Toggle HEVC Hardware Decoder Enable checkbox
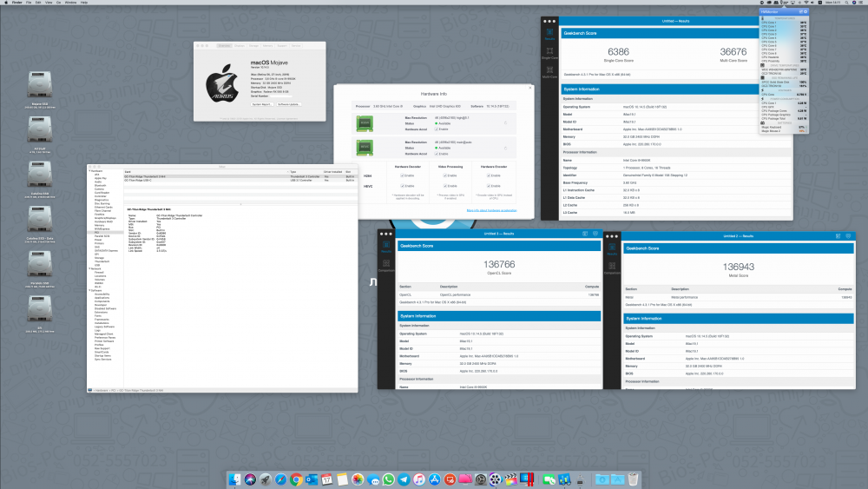This screenshot has height=489, width=868. (402, 186)
